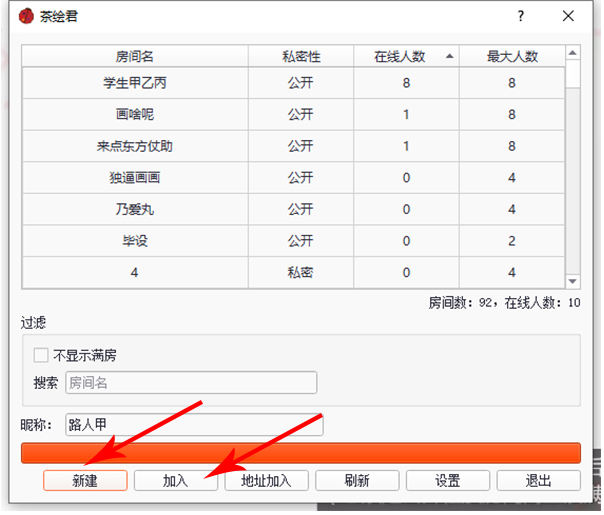Click online count 1 in 画啥呢 row
This screenshot has width=604, height=515.
click(x=406, y=114)
